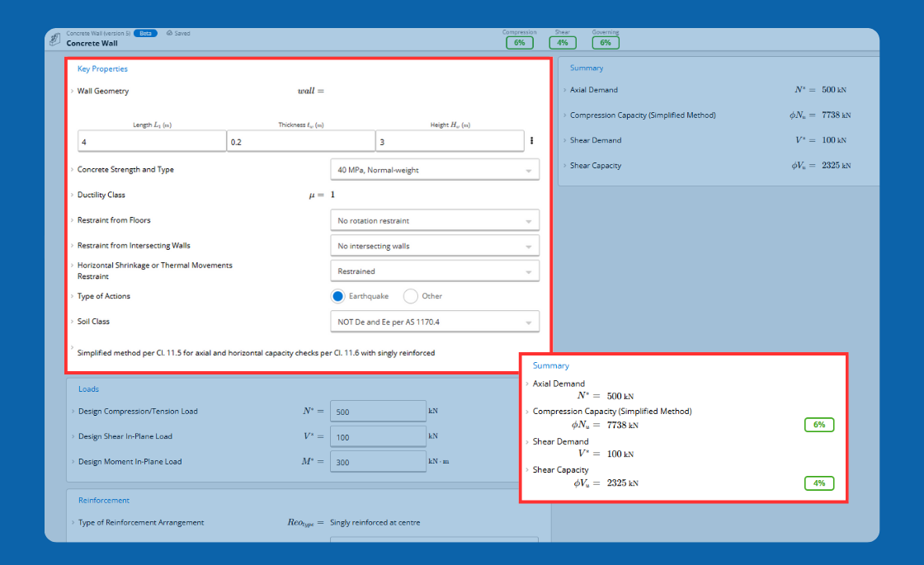Click the Concrete Wall calculator icon
The width and height of the screenshot is (924, 565).
[54, 39]
